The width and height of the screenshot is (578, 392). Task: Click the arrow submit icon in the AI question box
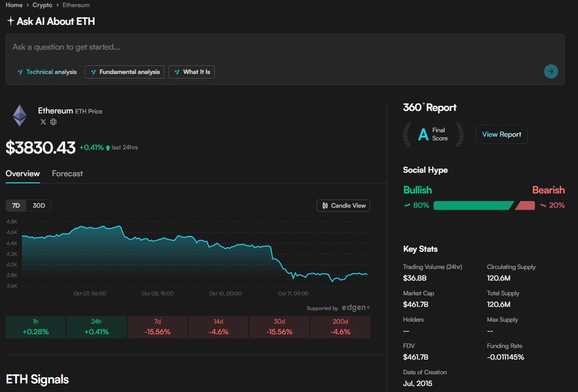[551, 71]
